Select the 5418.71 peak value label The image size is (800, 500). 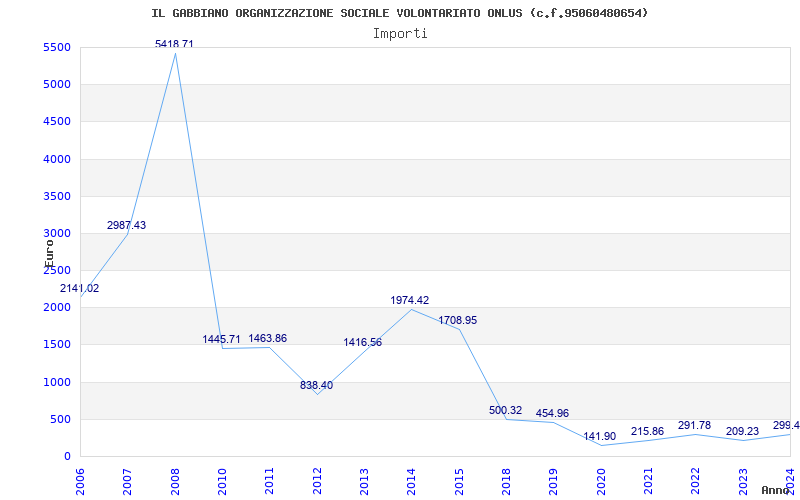(x=174, y=44)
